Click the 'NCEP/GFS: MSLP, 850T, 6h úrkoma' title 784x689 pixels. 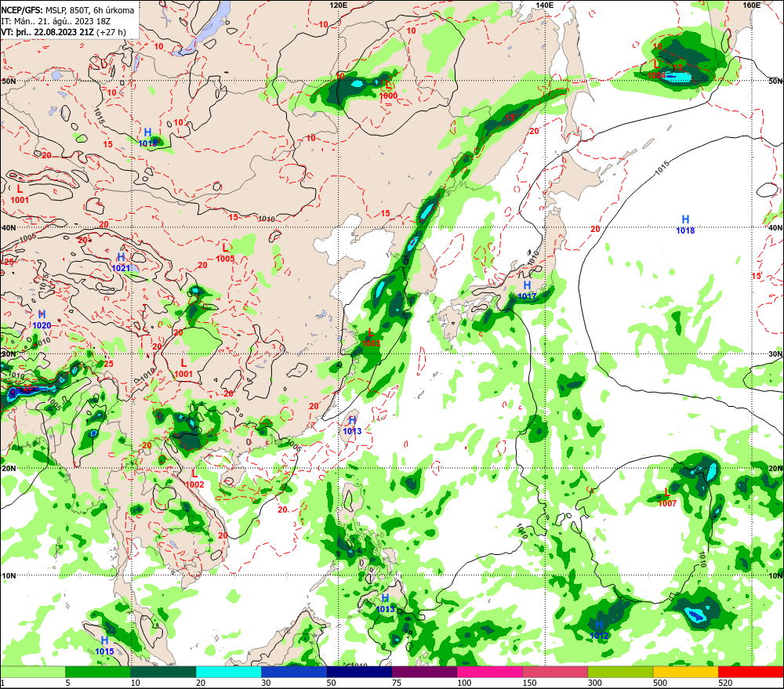[67, 10]
